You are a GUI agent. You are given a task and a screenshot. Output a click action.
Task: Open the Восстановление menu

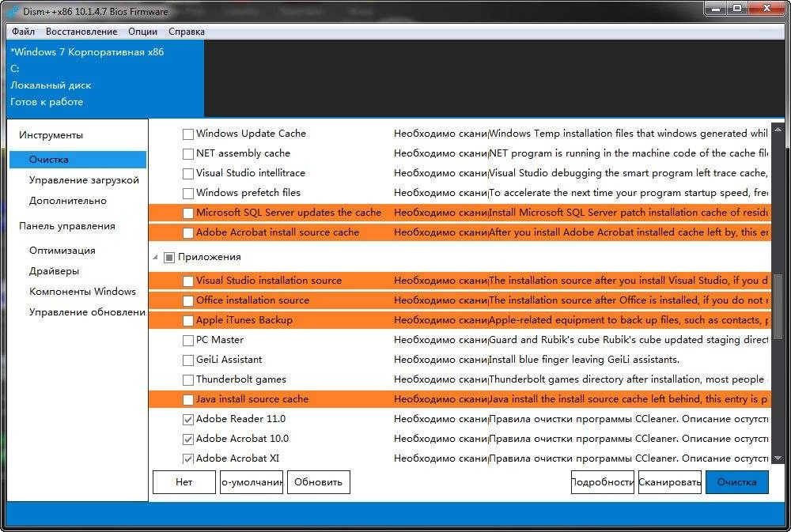click(81, 32)
